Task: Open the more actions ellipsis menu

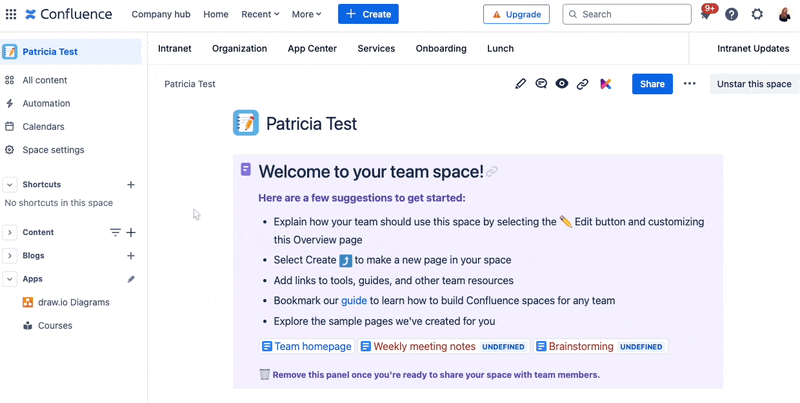Action: coord(689,84)
